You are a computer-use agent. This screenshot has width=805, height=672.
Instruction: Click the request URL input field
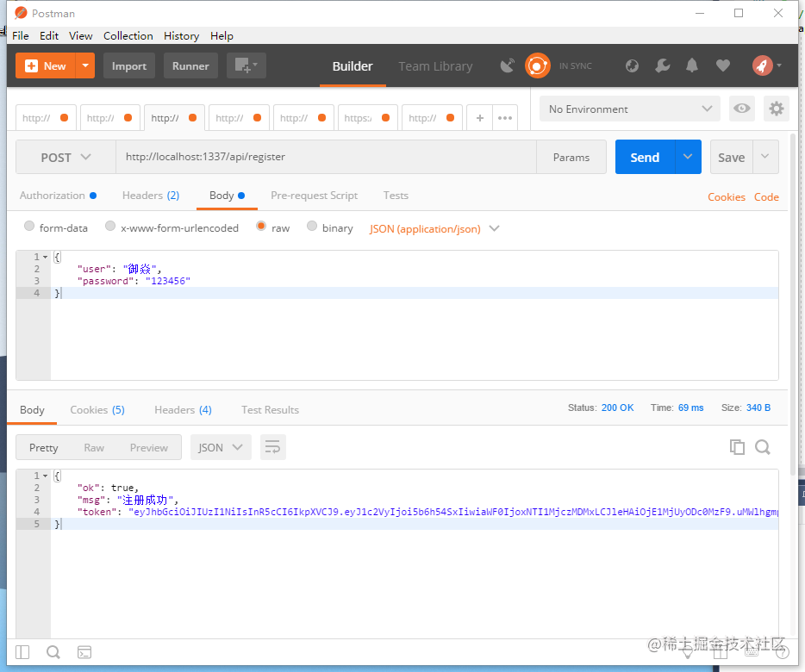point(326,157)
